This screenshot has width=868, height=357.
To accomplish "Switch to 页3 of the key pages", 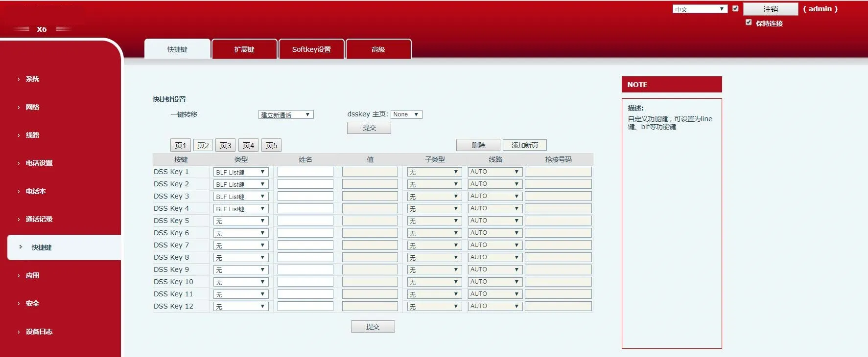I will click(x=225, y=145).
